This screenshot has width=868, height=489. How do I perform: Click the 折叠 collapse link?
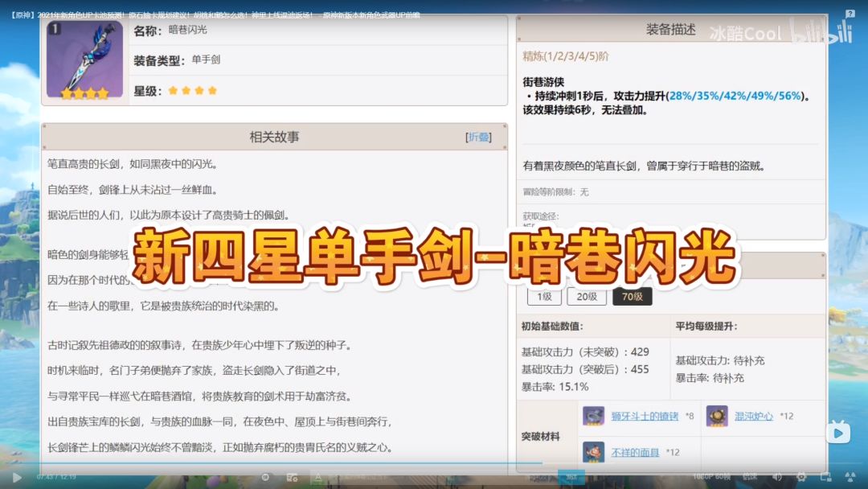click(x=478, y=137)
